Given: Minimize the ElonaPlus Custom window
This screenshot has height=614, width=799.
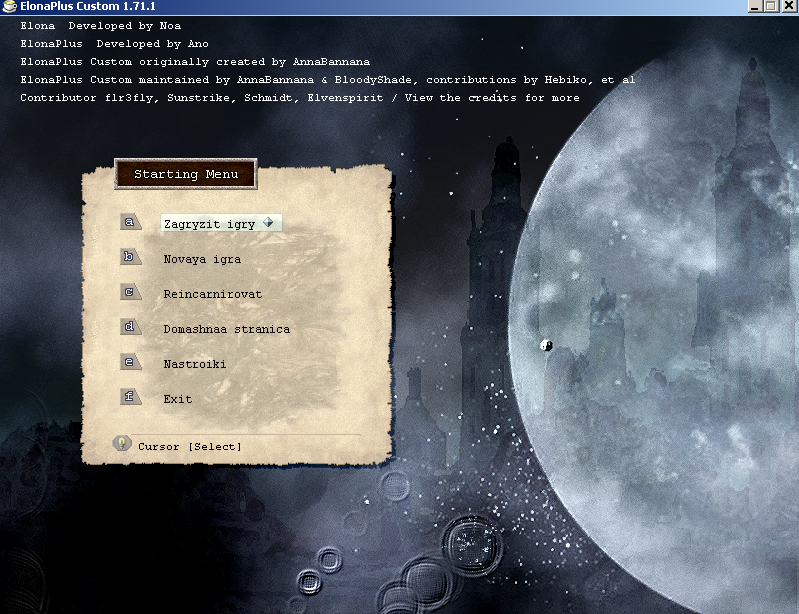Looking at the screenshot, I should (x=755, y=7).
